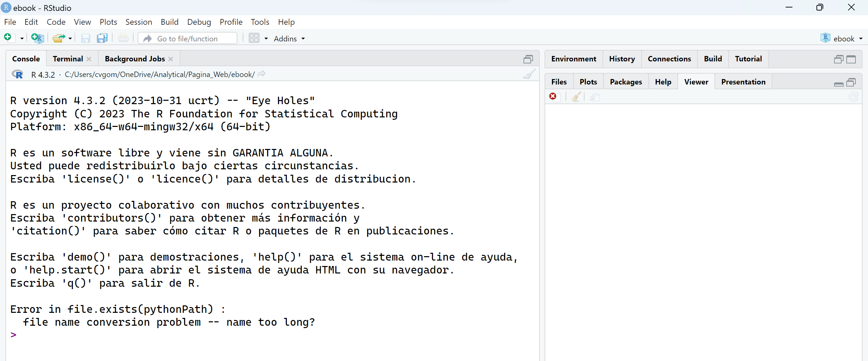
Task: Switch to the History tab
Action: coord(622,59)
